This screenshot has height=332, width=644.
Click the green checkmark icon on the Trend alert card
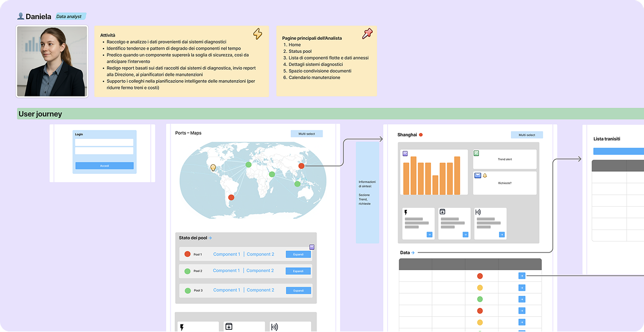(x=476, y=153)
